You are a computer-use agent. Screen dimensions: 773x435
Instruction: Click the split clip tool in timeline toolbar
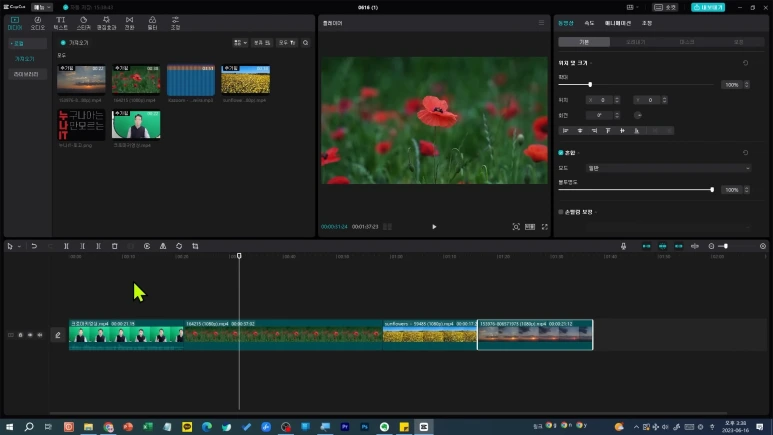[x=67, y=246]
